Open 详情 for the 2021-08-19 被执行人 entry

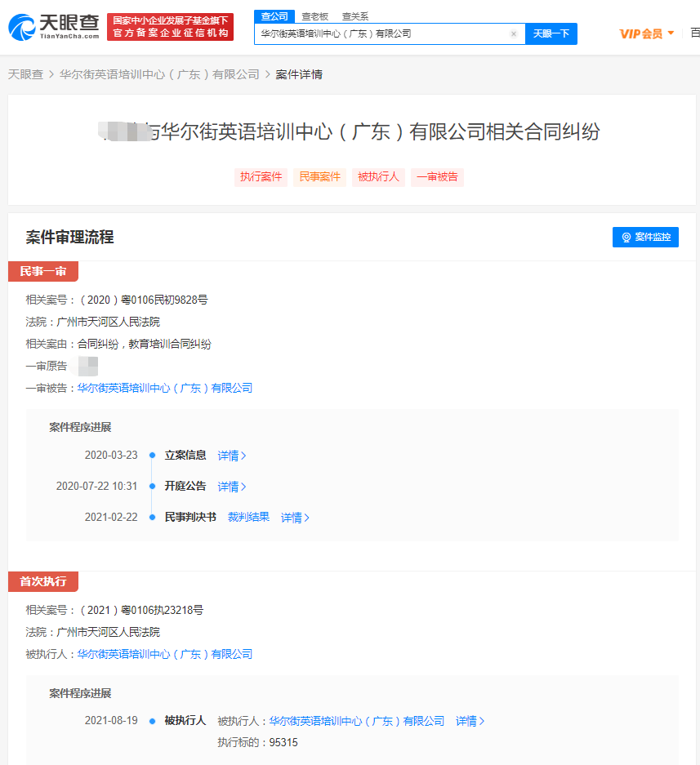(x=470, y=721)
